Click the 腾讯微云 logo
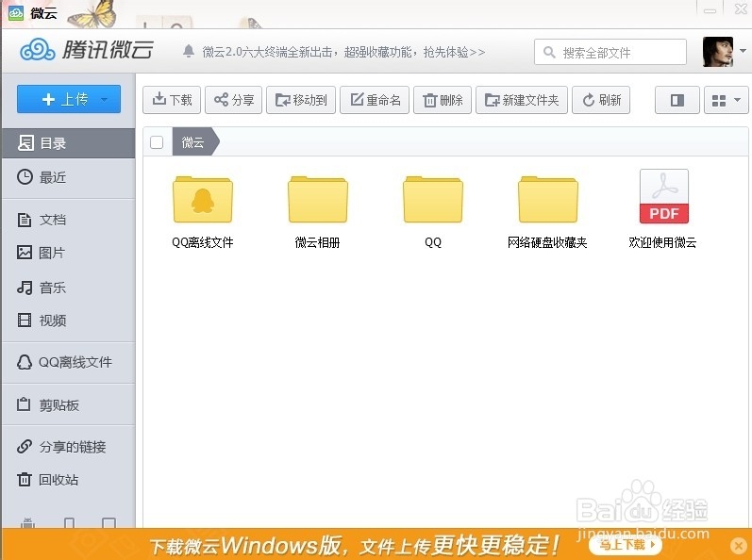This screenshot has height=560, width=752. point(86,50)
